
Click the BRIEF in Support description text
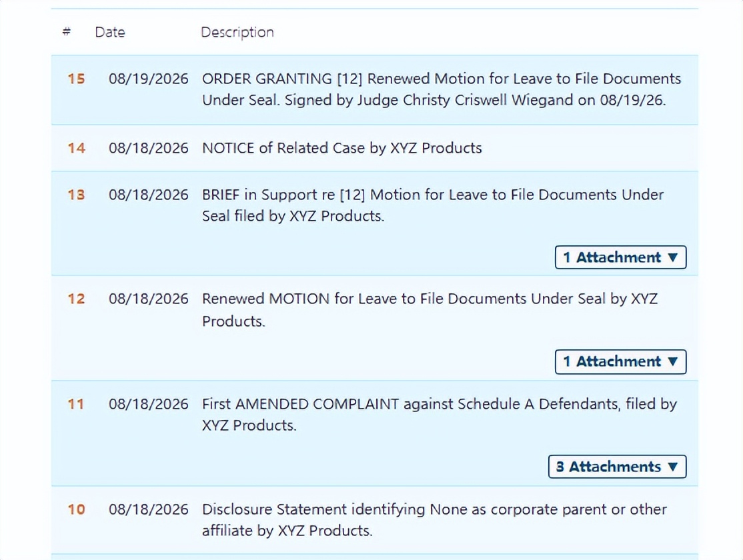433,205
